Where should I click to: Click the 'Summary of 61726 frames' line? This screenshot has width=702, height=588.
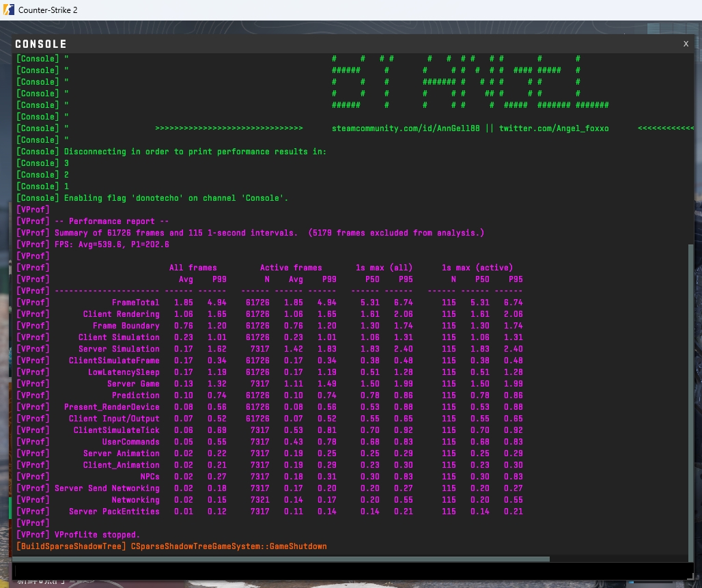click(250, 233)
